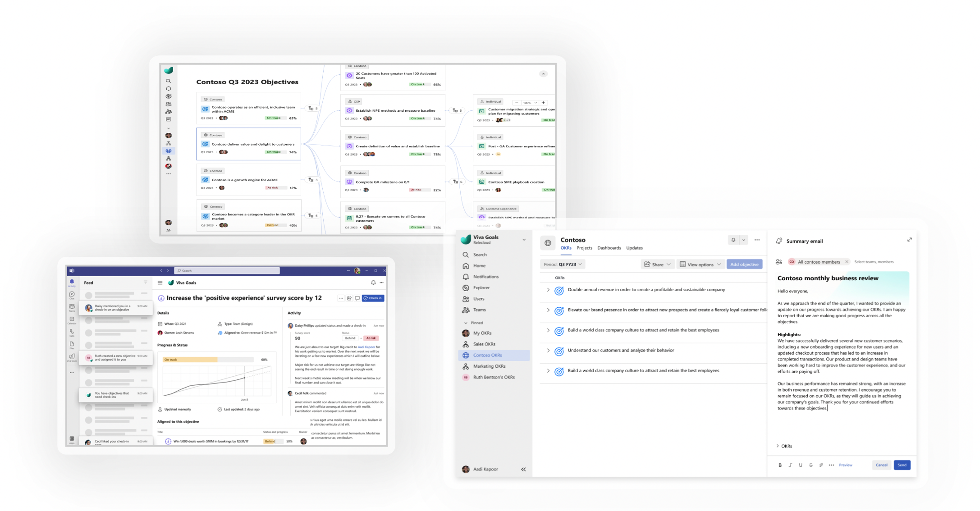Open Calendar in the Teams left rail
The height and width of the screenshot is (511, 980).
(x=72, y=320)
